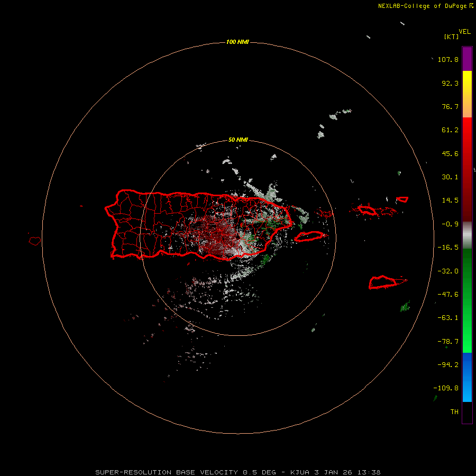
Task: Click the 50 NMI range ring label
Action: 238,140
